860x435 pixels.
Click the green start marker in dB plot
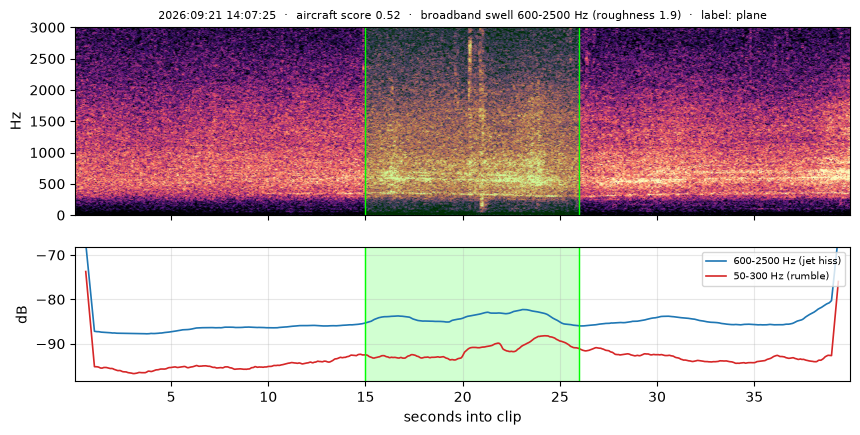(x=365, y=314)
